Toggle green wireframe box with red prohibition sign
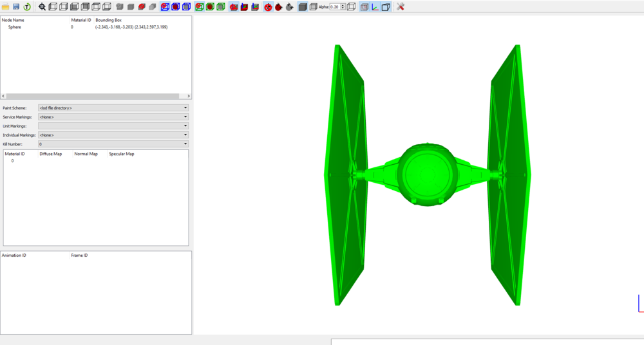This screenshot has height=345, width=644. 199,6
